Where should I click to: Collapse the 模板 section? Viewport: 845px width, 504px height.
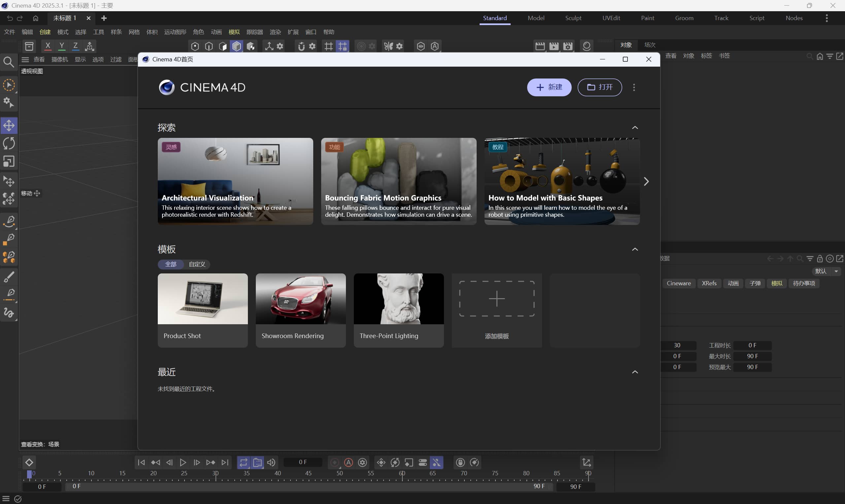point(635,250)
